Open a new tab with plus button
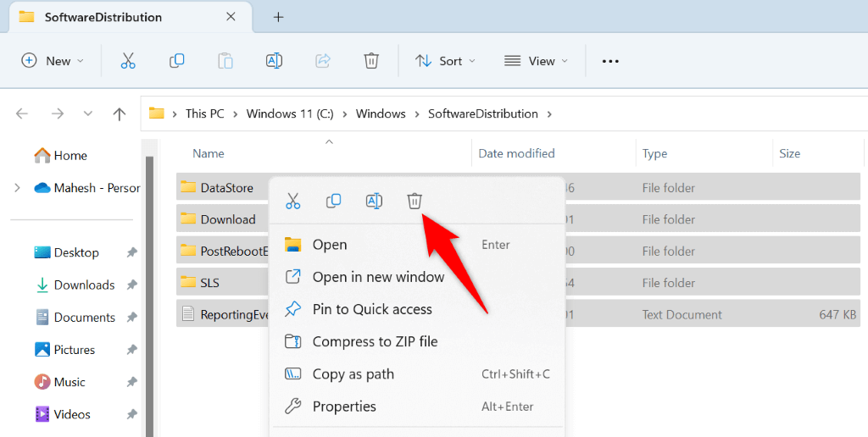 click(x=278, y=17)
